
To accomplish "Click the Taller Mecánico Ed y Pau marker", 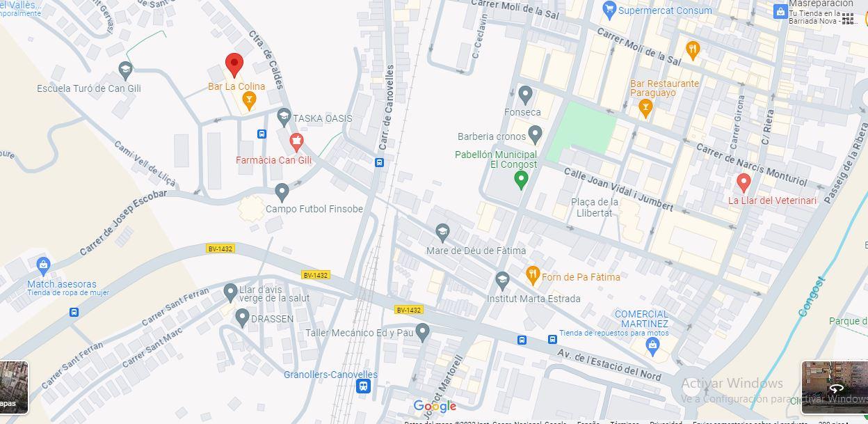I will (x=422, y=332).
